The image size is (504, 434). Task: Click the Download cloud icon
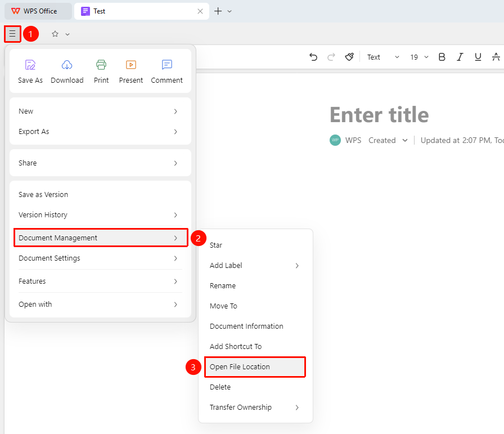point(67,65)
